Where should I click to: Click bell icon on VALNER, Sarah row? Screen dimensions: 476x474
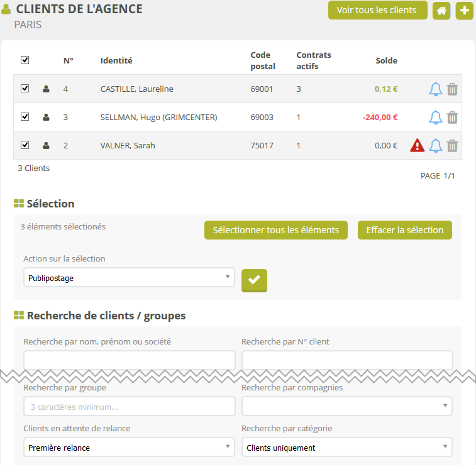click(x=435, y=146)
